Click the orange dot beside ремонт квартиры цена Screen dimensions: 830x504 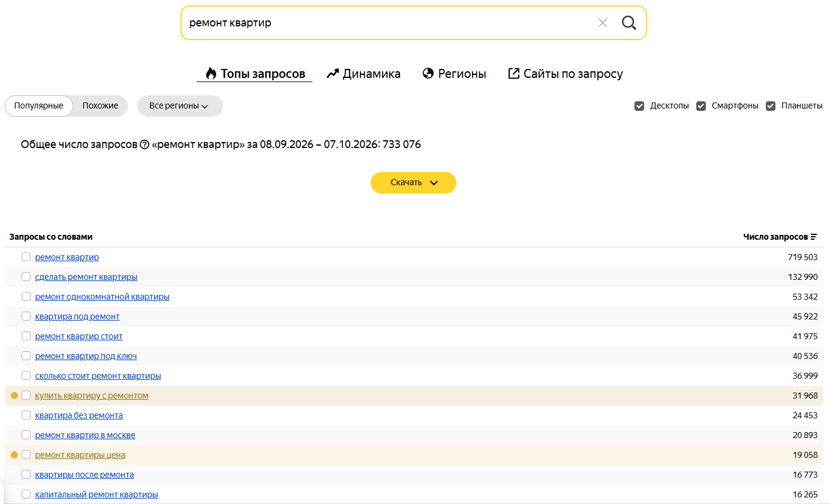pyautogui.click(x=14, y=455)
